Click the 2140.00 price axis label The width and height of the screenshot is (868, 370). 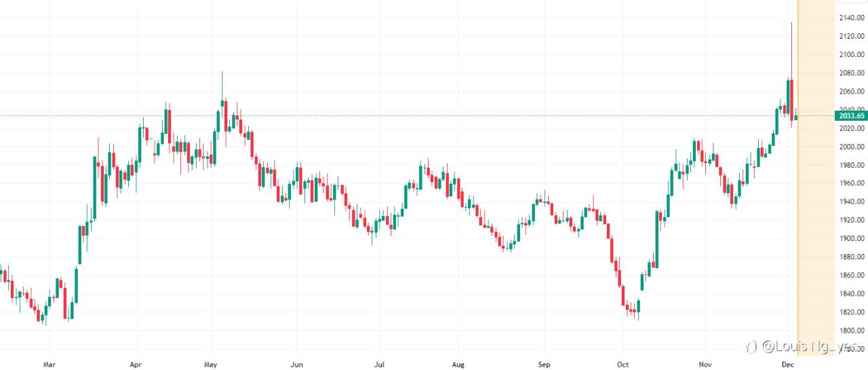coord(852,18)
